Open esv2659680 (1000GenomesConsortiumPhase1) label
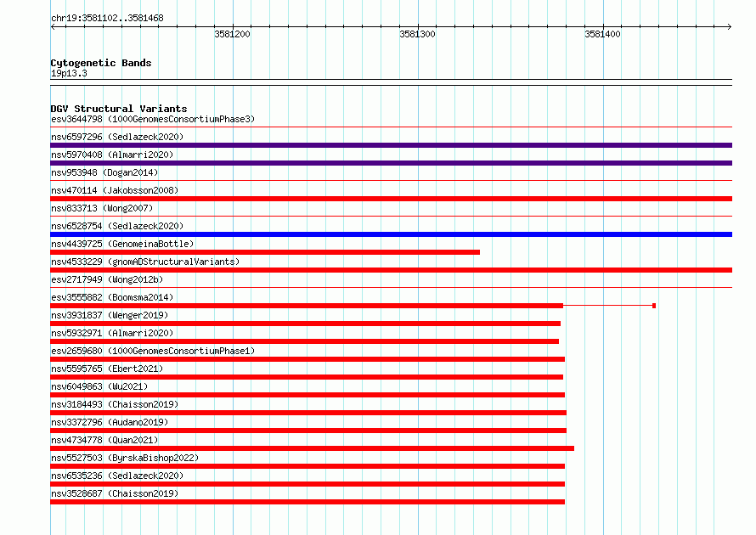Image resolution: width=756 pixels, height=535 pixels. pyautogui.click(x=153, y=351)
